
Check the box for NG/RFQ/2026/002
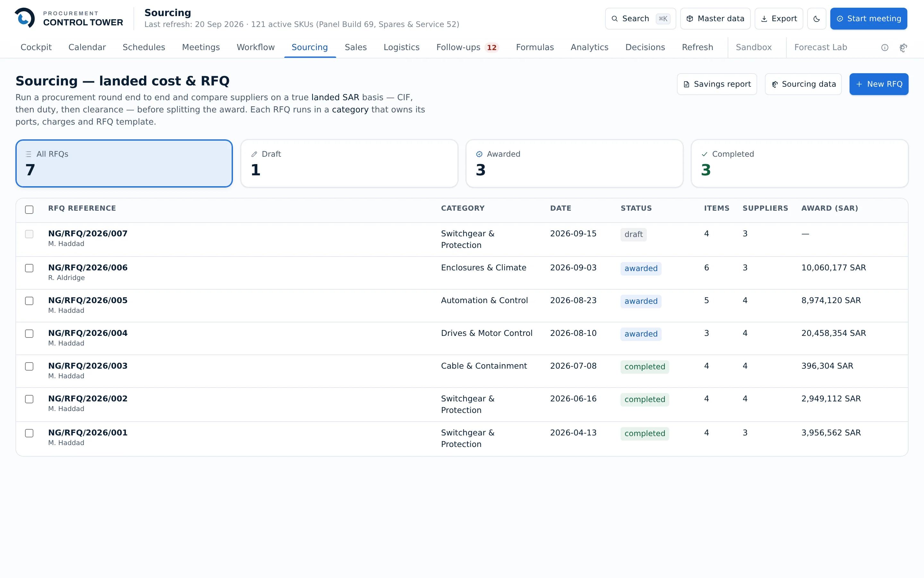[29, 399]
